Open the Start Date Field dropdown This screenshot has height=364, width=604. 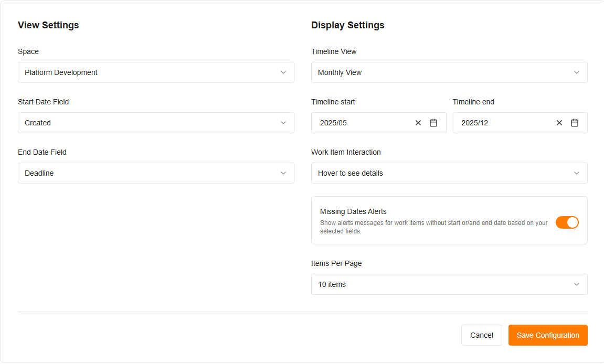156,122
